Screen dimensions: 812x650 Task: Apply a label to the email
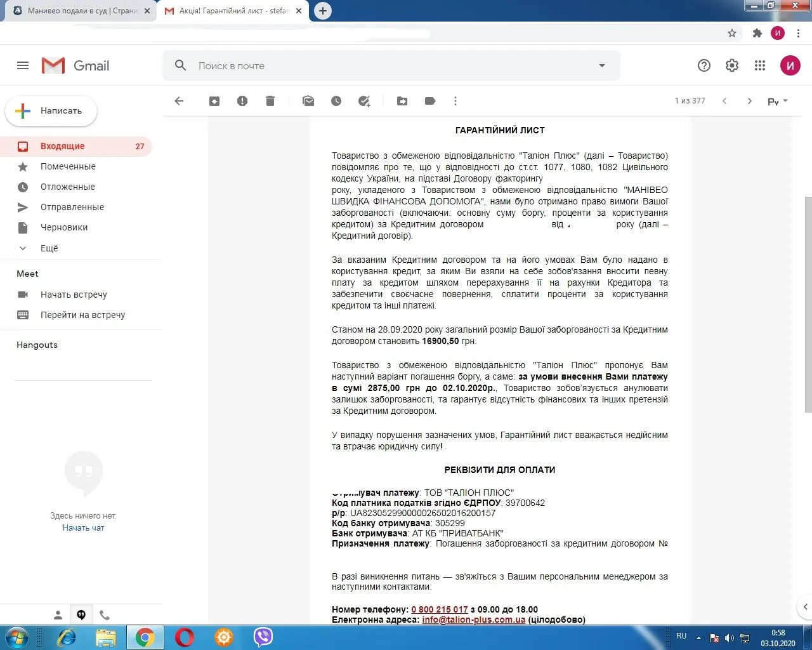(x=429, y=100)
